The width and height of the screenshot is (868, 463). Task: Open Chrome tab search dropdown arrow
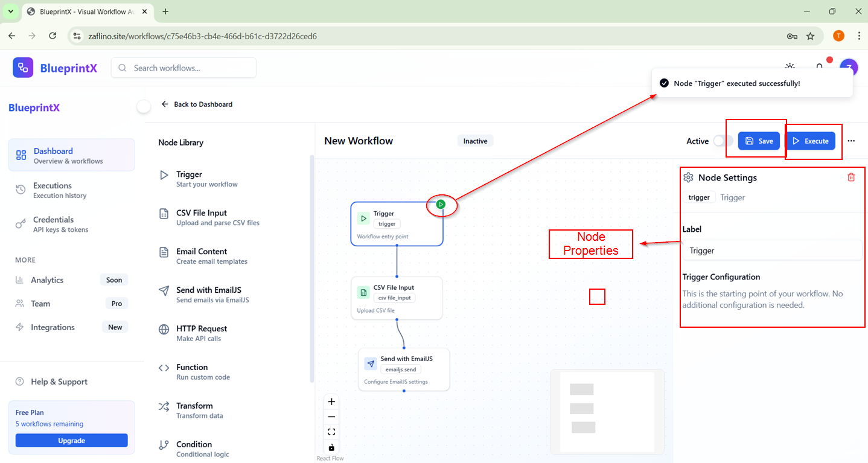[x=10, y=11]
